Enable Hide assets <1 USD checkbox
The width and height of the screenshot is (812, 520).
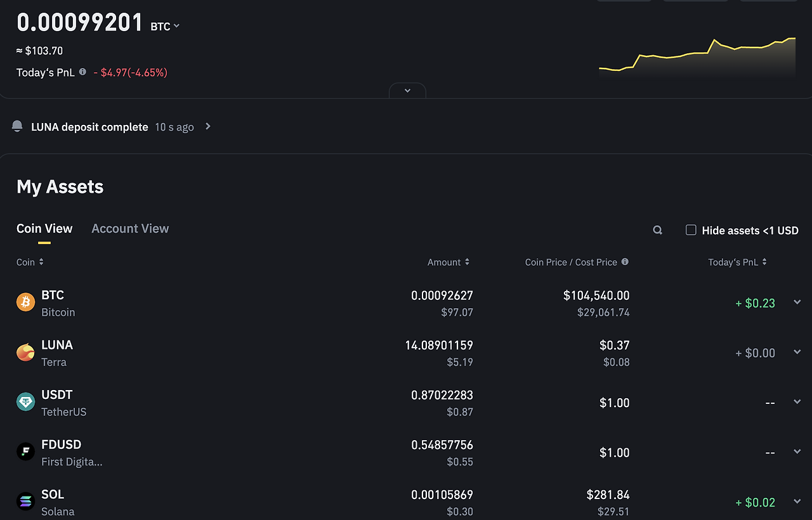[x=691, y=230]
